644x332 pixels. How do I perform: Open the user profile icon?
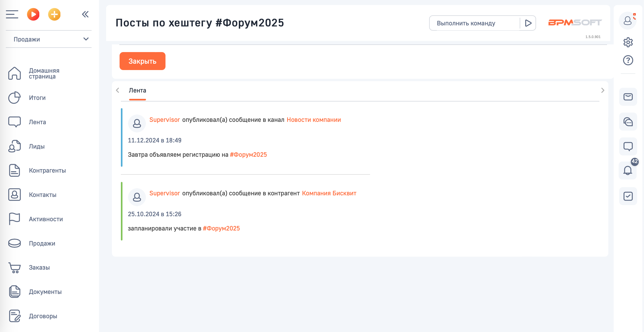pyautogui.click(x=628, y=21)
